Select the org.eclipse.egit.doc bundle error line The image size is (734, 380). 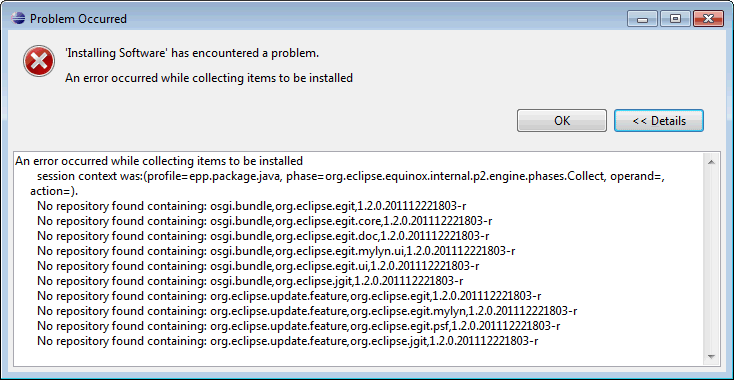[x=263, y=235]
